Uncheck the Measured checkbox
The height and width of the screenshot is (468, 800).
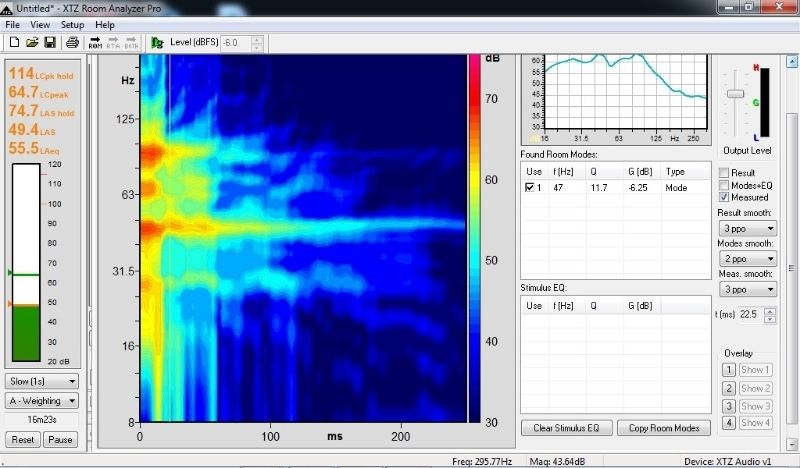pos(724,197)
